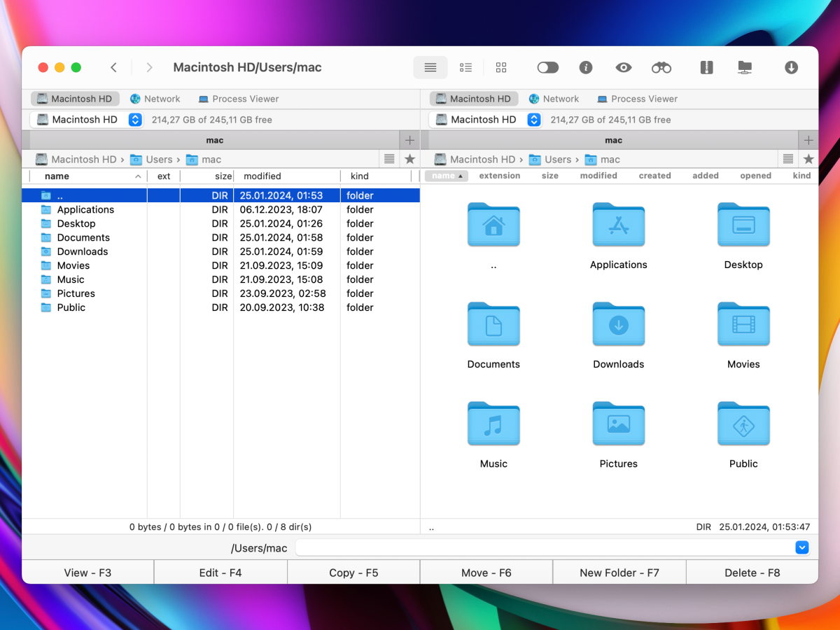
Task: Toggle the hidden files switch
Action: 548,67
